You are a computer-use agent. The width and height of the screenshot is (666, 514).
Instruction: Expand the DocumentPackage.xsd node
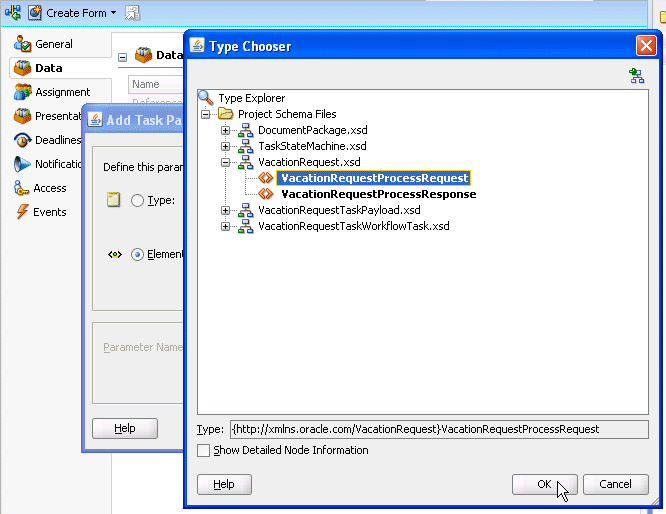pos(226,130)
